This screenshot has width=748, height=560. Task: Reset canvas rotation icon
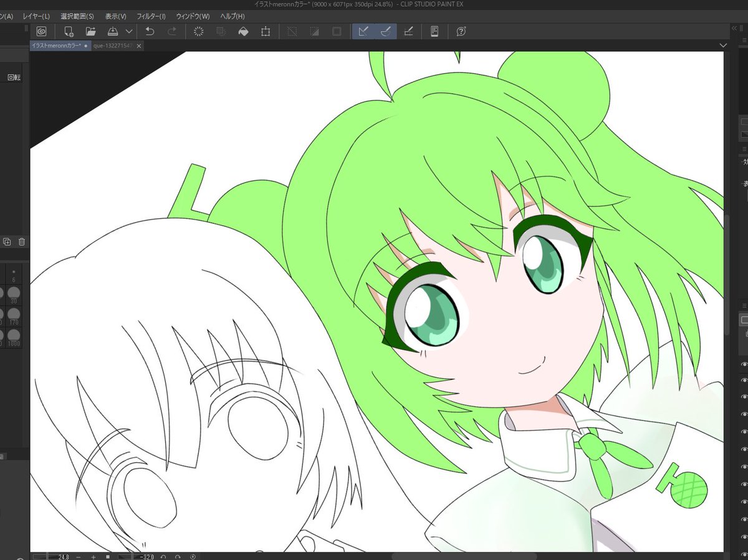[x=193, y=556]
